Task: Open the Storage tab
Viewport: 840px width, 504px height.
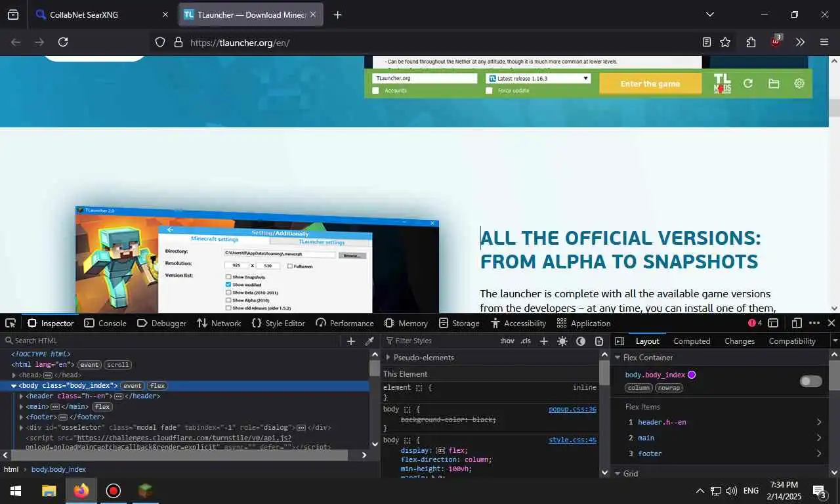Action: [x=459, y=323]
